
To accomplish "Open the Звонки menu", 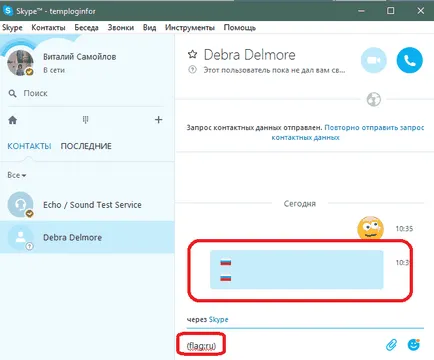I will tap(121, 28).
